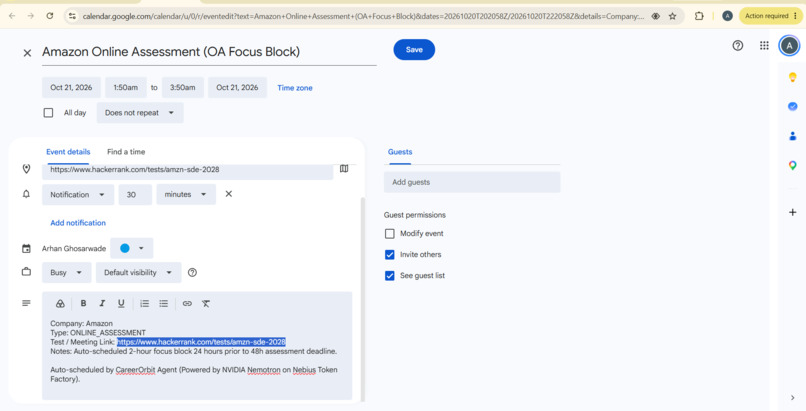This screenshot has width=806, height=411.
Task: Open availability help question mark icon
Action: point(192,272)
